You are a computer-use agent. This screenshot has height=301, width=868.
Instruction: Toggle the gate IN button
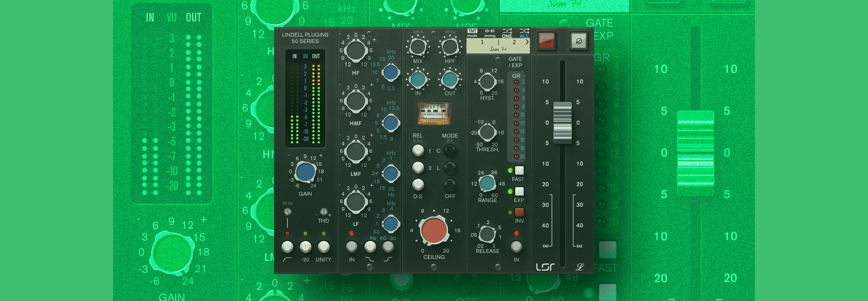[x=516, y=247]
